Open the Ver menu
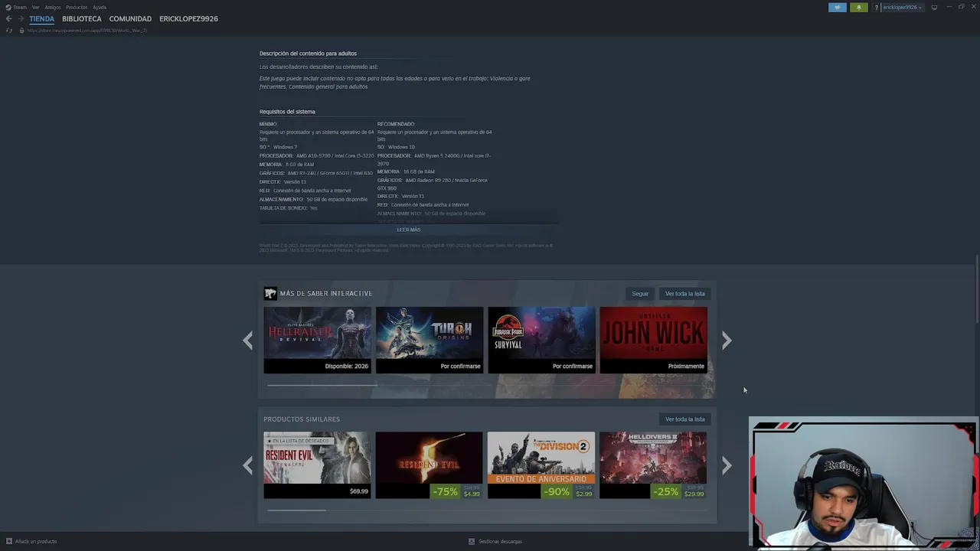The image size is (980, 551). pyautogui.click(x=35, y=7)
